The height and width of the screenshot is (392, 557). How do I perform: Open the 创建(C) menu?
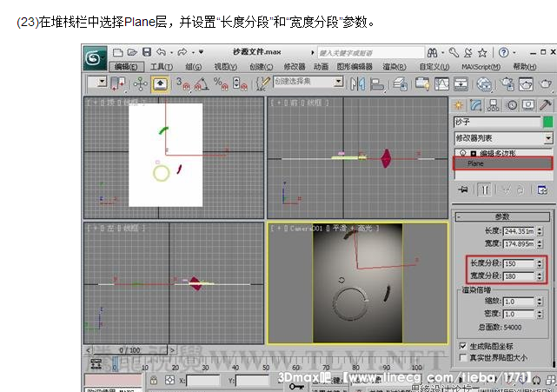coord(261,67)
